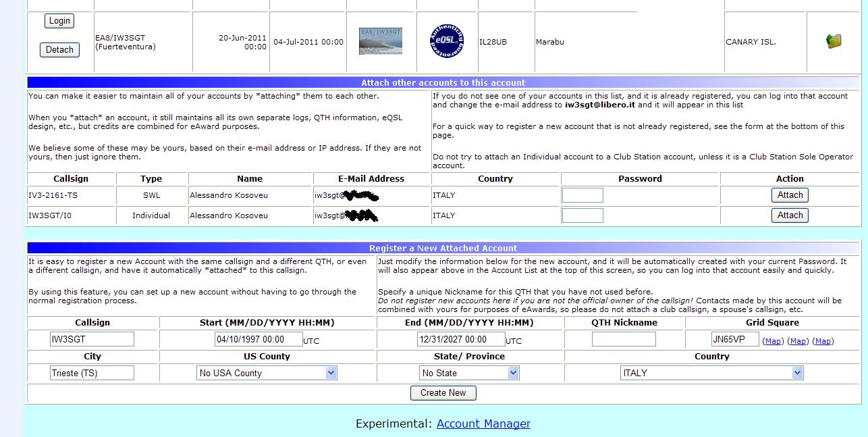The width and height of the screenshot is (868, 437).
Task: Click the Login button for EA8/IW3SGT
Action: (x=59, y=21)
